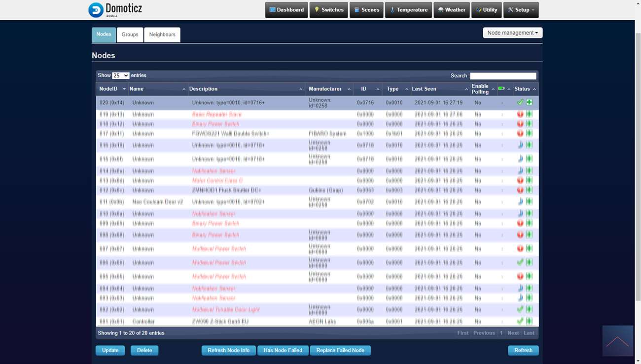641x364 pixels.
Task: Click the page vertical scrollbar
Action: pos(638,148)
